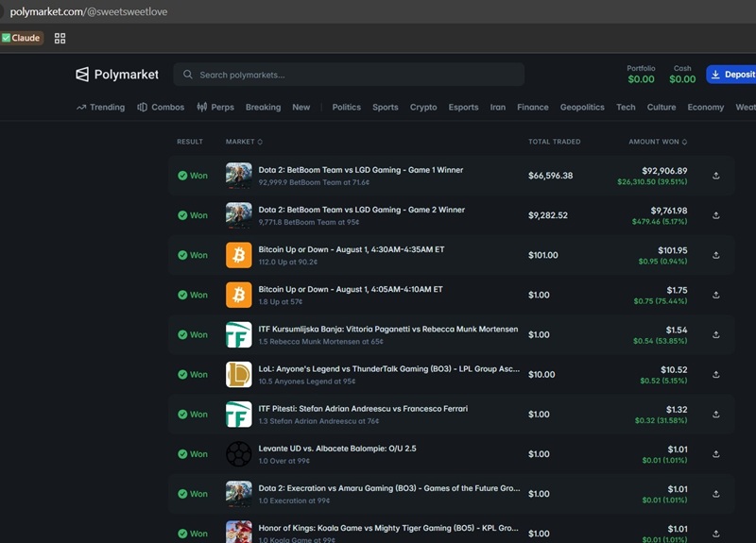Share the ITF Kursumlijska Banja result

tap(716, 334)
